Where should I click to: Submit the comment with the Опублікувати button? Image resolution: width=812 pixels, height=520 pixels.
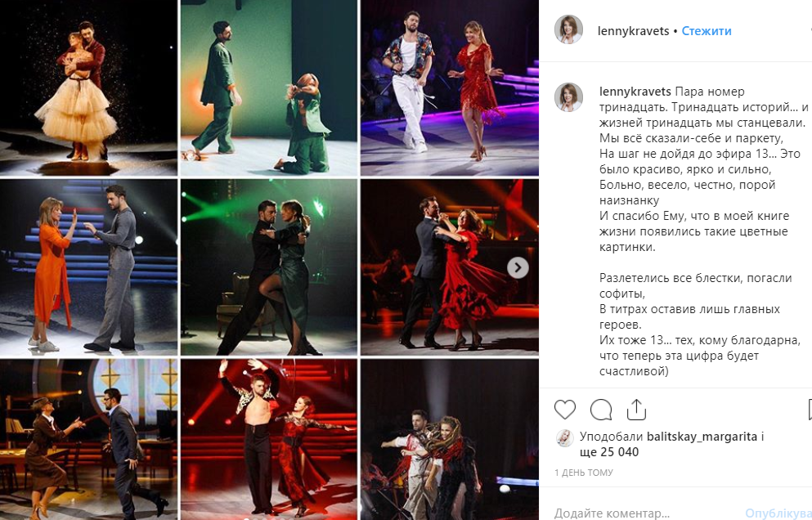click(x=778, y=513)
